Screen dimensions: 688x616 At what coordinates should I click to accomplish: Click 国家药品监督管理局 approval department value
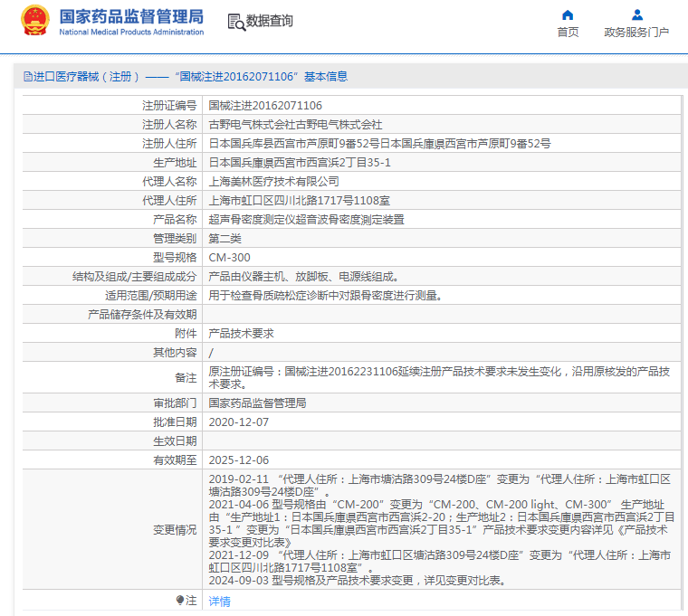[257, 403]
